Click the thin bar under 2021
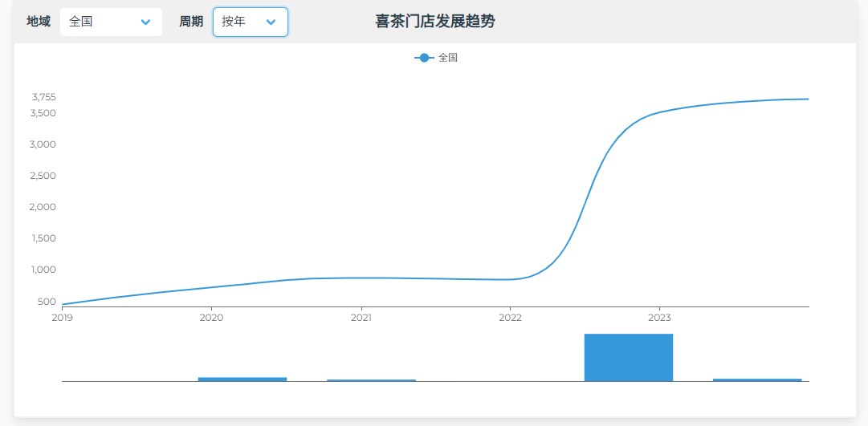This screenshot has width=868, height=426. point(372,380)
